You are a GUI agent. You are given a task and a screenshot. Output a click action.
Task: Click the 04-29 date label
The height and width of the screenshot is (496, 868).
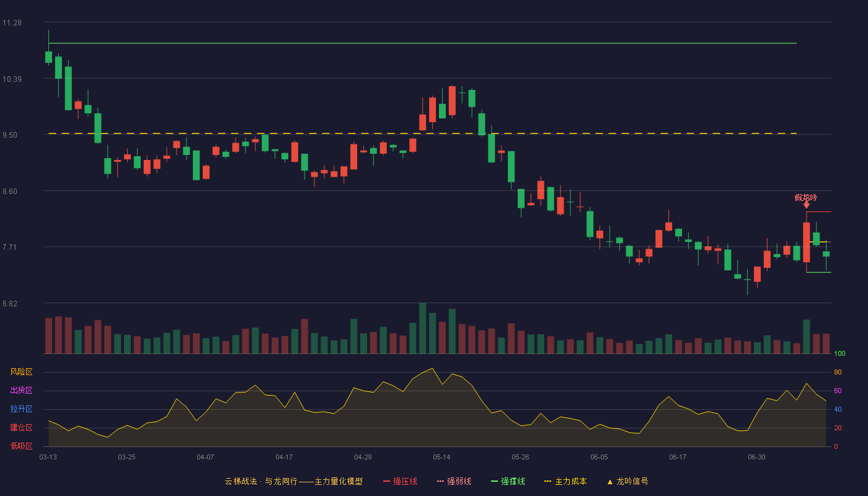(363, 457)
